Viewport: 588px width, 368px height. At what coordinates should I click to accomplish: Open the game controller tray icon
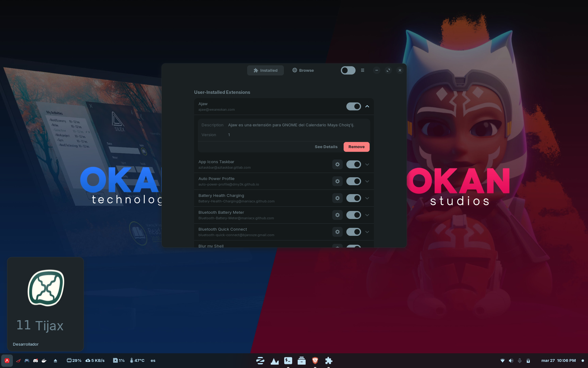coord(27,361)
